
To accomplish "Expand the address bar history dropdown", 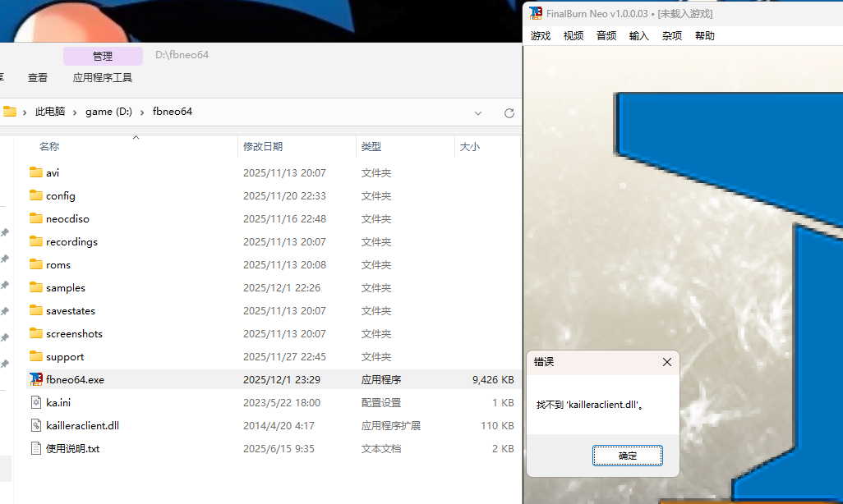I will [479, 112].
